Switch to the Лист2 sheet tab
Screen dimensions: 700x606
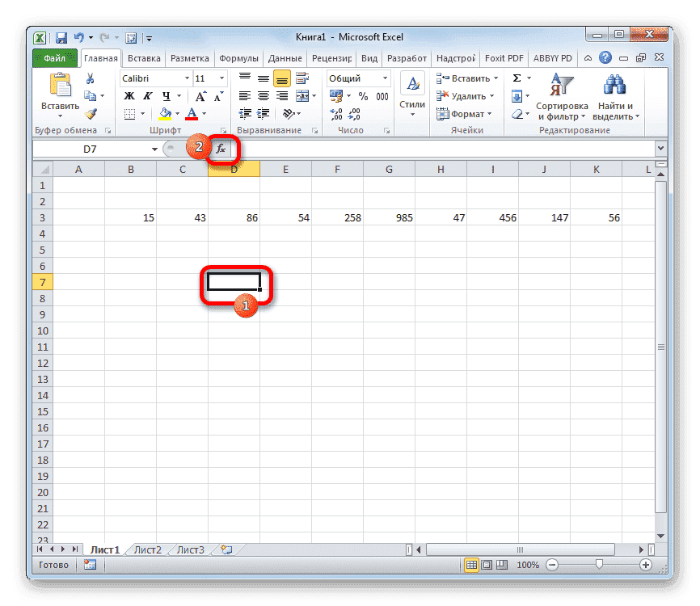click(x=148, y=549)
